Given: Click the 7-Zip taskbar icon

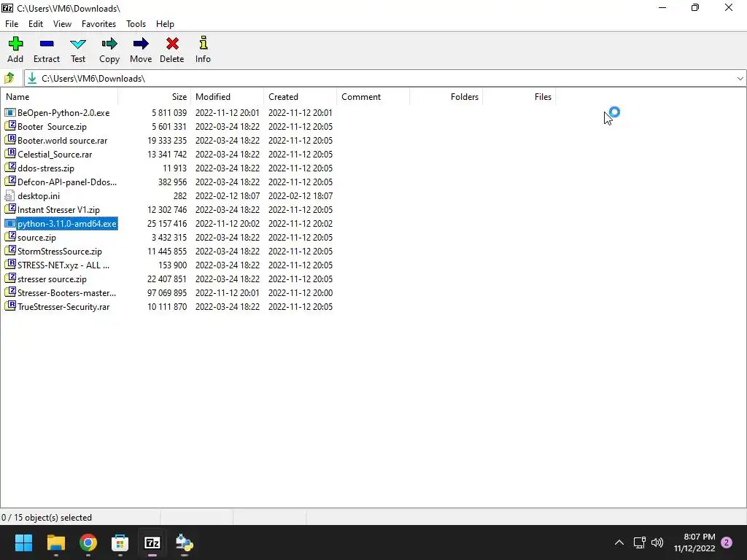Looking at the screenshot, I should point(152,542).
